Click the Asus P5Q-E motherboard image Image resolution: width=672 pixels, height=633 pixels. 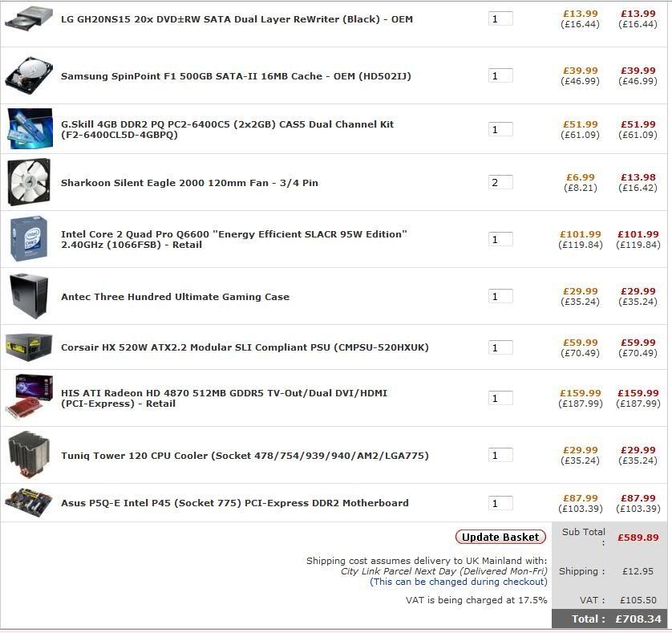click(x=29, y=502)
